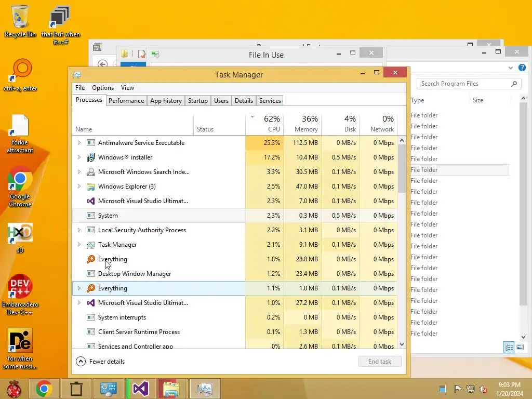
Task: Expand Local Security Authority Process
Action: 79,230
